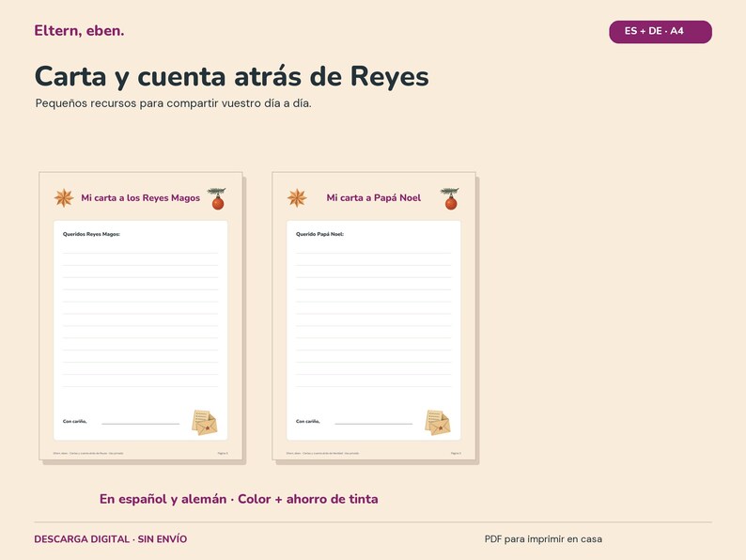Click the 'Mi carta a Papá Noel' heading
The image size is (746, 560).
374,198
